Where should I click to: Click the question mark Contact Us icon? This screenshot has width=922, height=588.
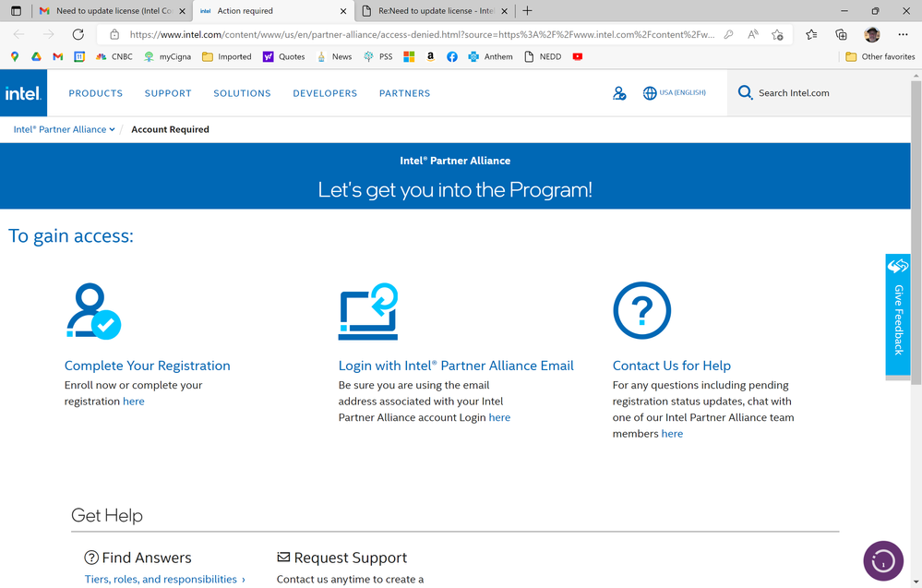pyautogui.click(x=641, y=310)
